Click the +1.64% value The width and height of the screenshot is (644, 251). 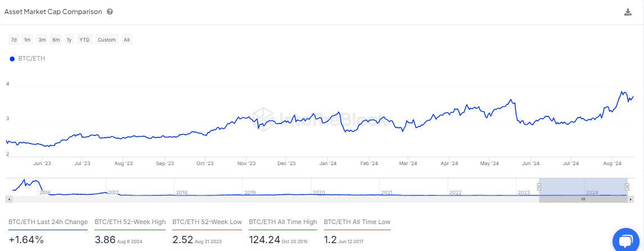coord(26,240)
